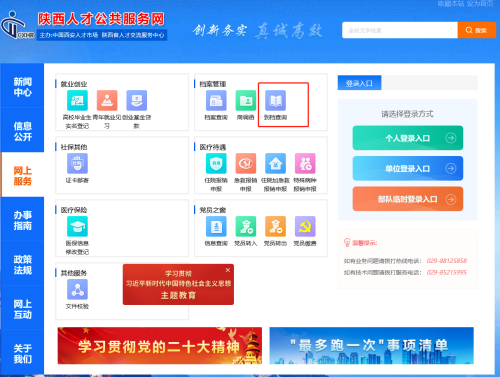Go to 网上互动 in the sidebar

coord(22,309)
